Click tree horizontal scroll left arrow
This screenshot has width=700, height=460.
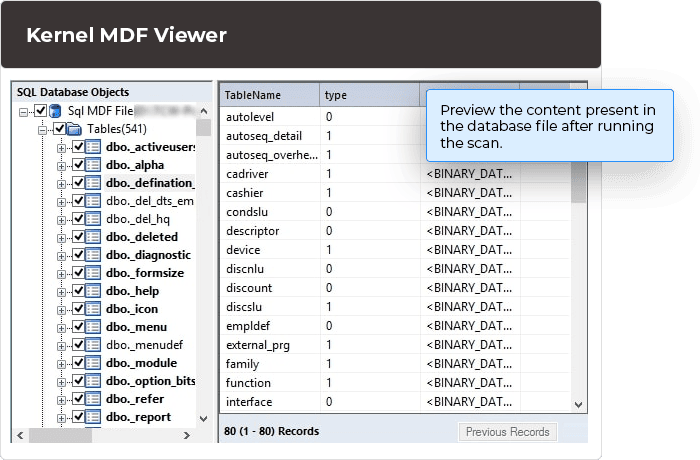(20, 435)
